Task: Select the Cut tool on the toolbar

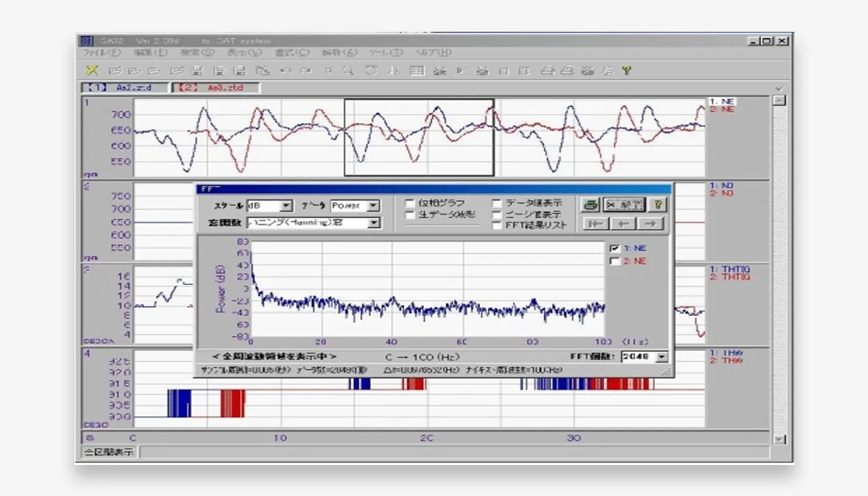Action: point(92,70)
